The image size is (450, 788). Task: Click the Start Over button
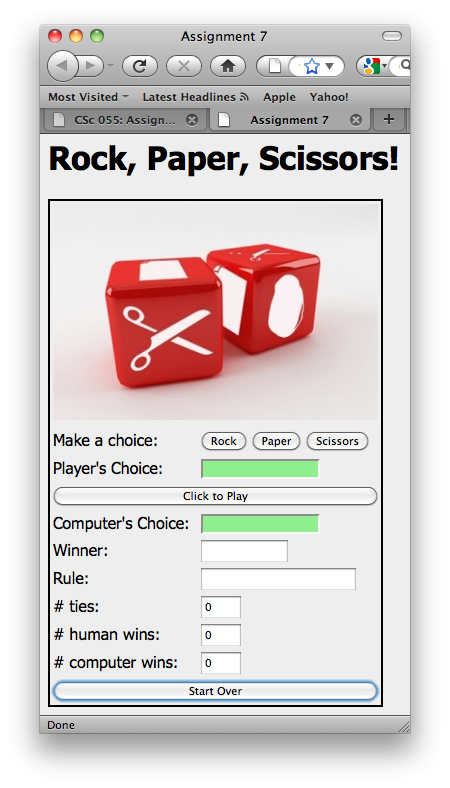coord(215,691)
